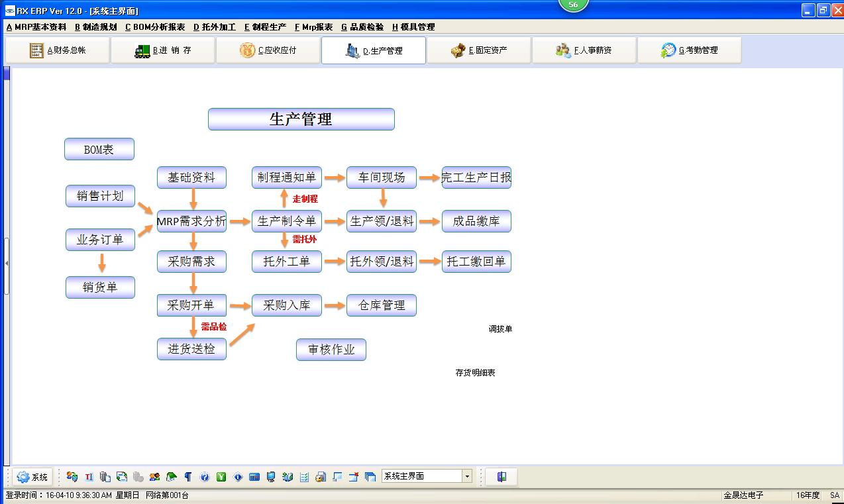Image resolution: width=844 pixels, height=504 pixels.
Task: Open the G 品质检验 menu
Action: point(362,27)
